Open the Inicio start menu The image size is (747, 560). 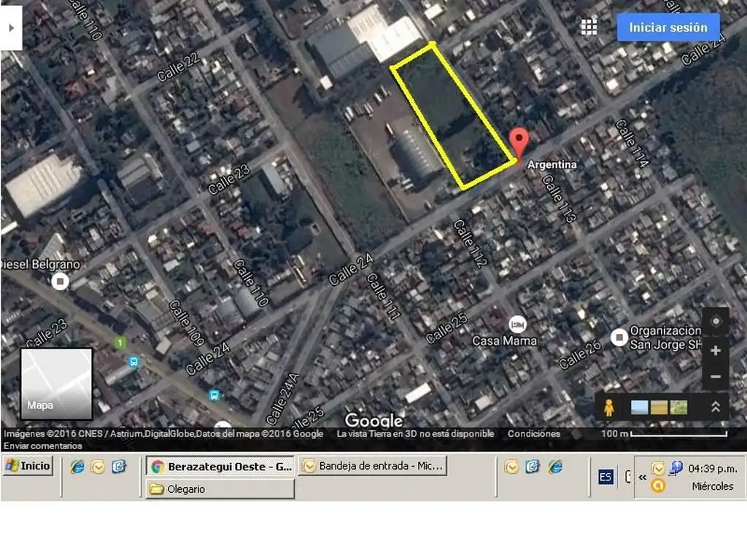(28, 466)
